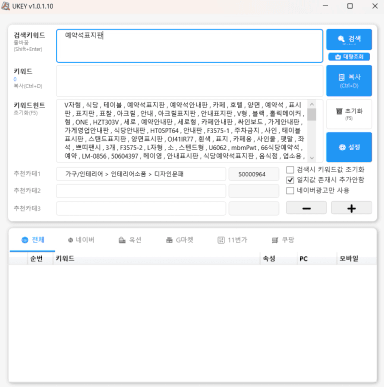Sort by the 모바일 column header
Image resolution: width=384 pixels, height=387 pixels.
point(356,259)
